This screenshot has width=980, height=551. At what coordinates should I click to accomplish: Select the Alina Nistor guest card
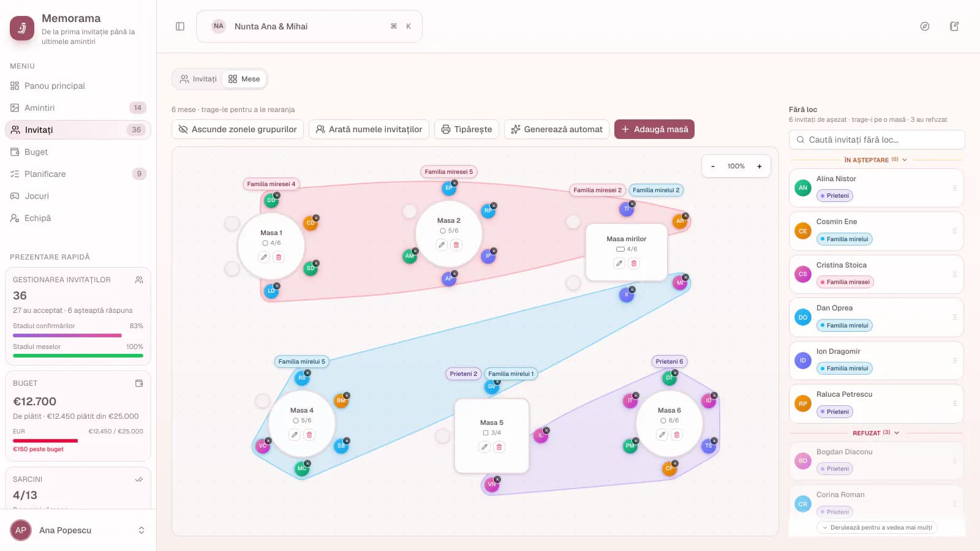tap(876, 188)
